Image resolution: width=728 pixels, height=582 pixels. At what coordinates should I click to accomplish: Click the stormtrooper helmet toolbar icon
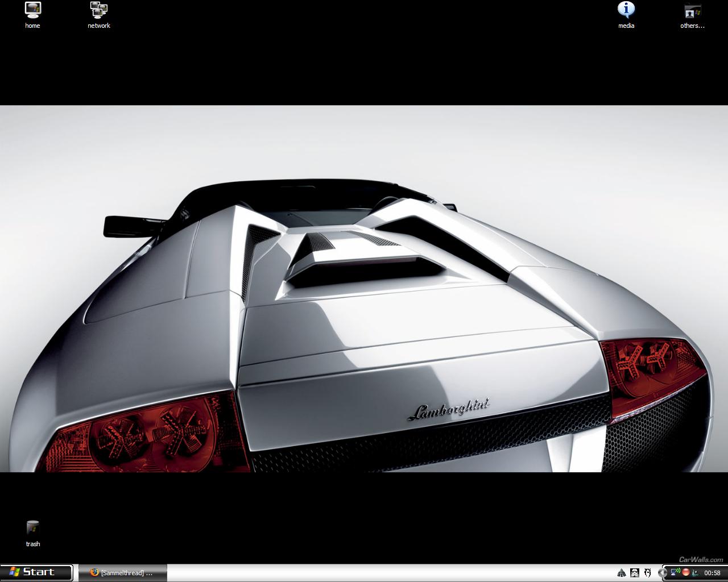click(635, 573)
